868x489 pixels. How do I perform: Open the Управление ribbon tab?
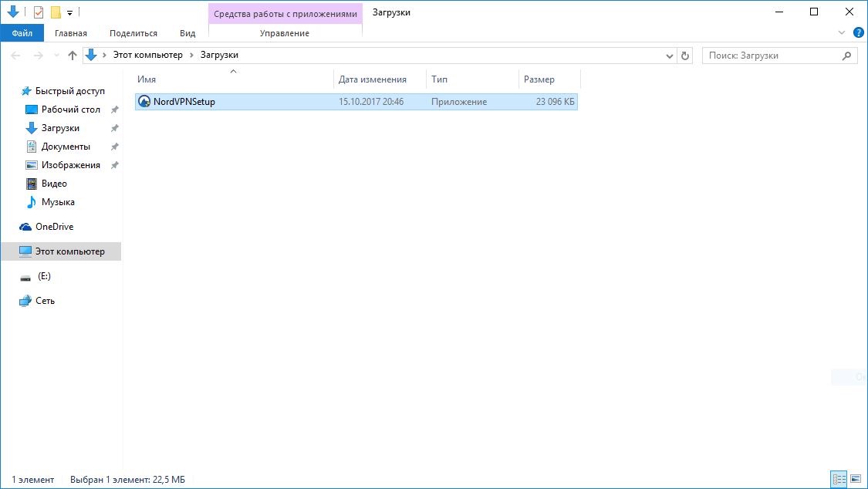[285, 33]
